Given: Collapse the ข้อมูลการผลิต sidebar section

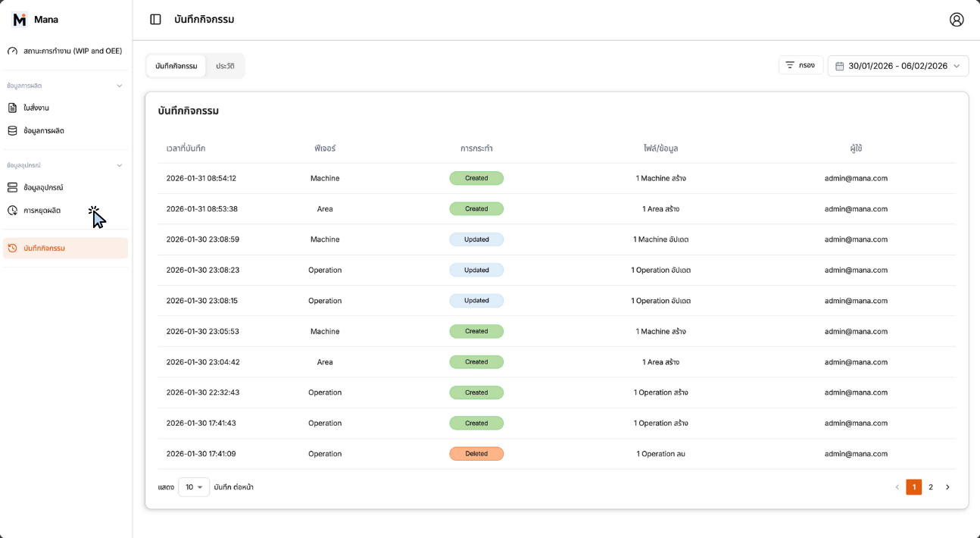Looking at the screenshot, I should coord(119,86).
